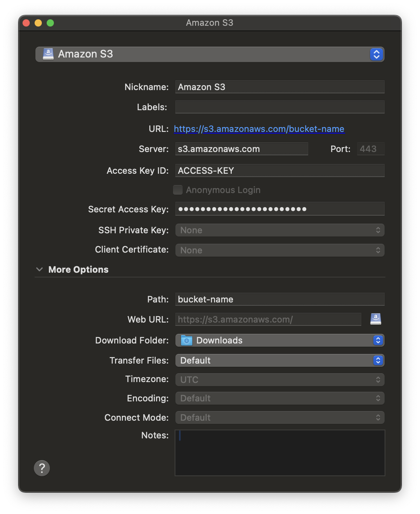Click the Path field containing bucket-name
Image resolution: width=420 pixels, height=514 pixels.
pyautogui.click(x=280, y=299)
